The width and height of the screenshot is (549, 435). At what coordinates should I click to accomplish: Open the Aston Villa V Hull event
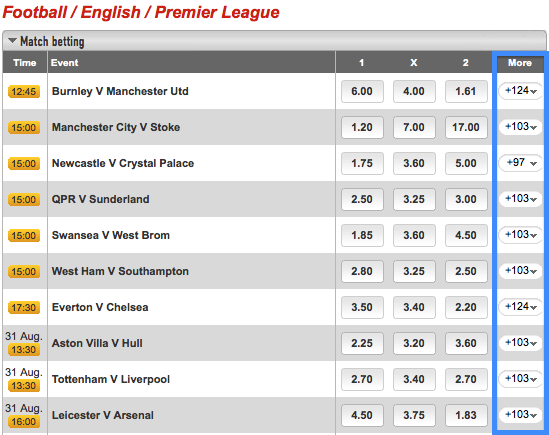[97, 343]
